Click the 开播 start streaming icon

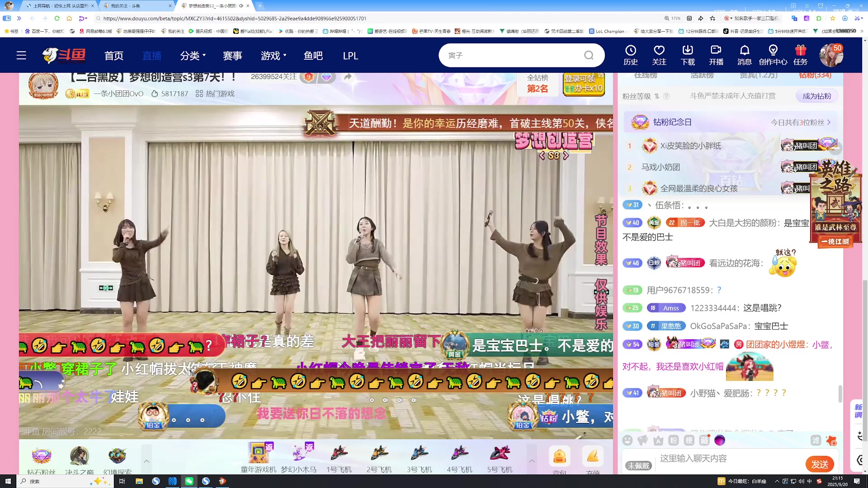coord(716,55)
